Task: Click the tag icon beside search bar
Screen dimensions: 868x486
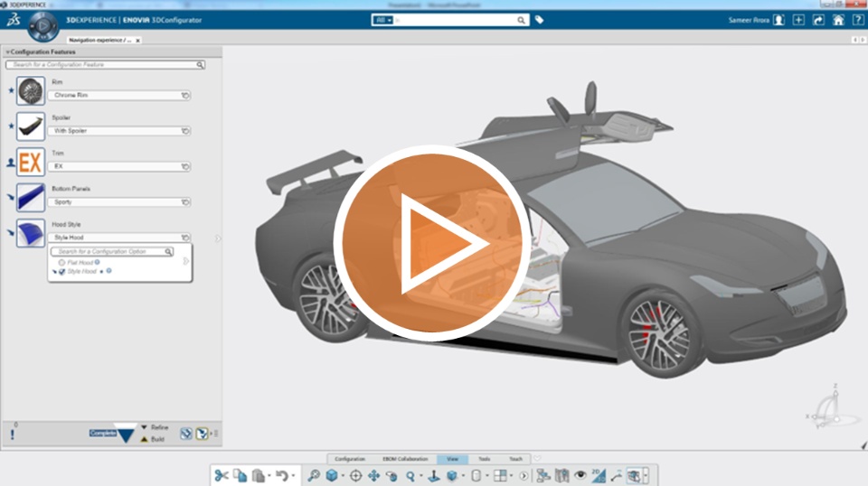Action: (x=540, y=20)
